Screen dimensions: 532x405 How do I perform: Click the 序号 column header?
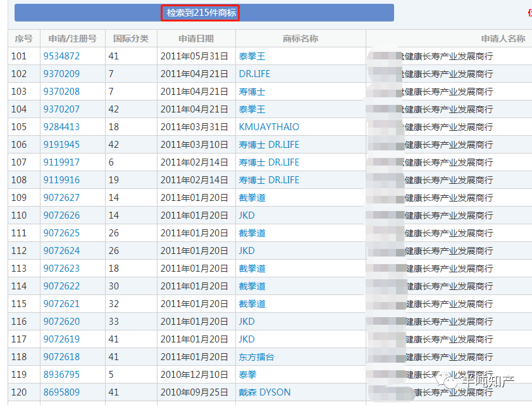(x=24, y=39)
